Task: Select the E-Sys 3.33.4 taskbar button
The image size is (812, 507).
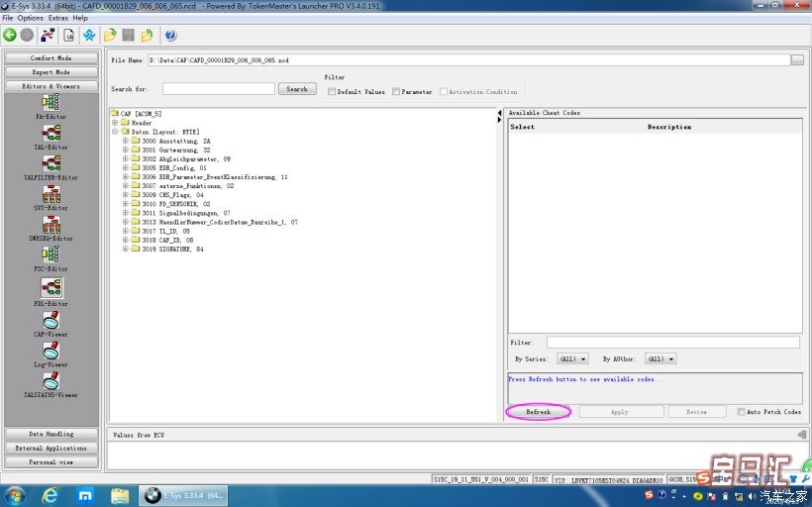Action: (183, 495)
